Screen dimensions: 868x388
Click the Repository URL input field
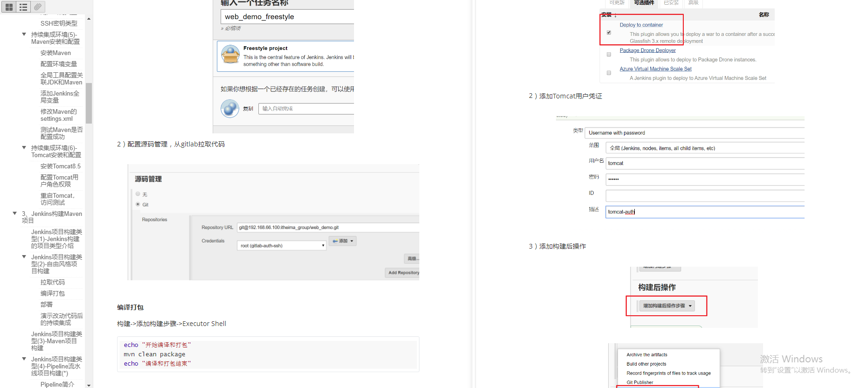(328, 228)
